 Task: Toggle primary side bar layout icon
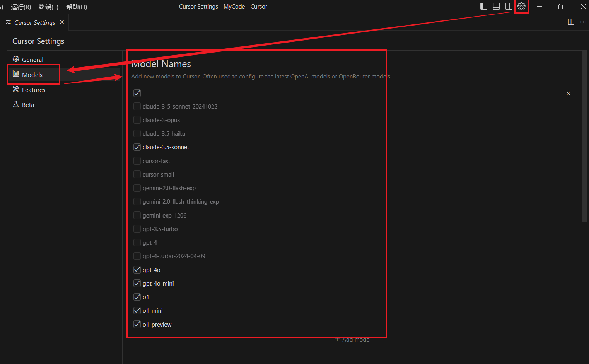[483, 6]
